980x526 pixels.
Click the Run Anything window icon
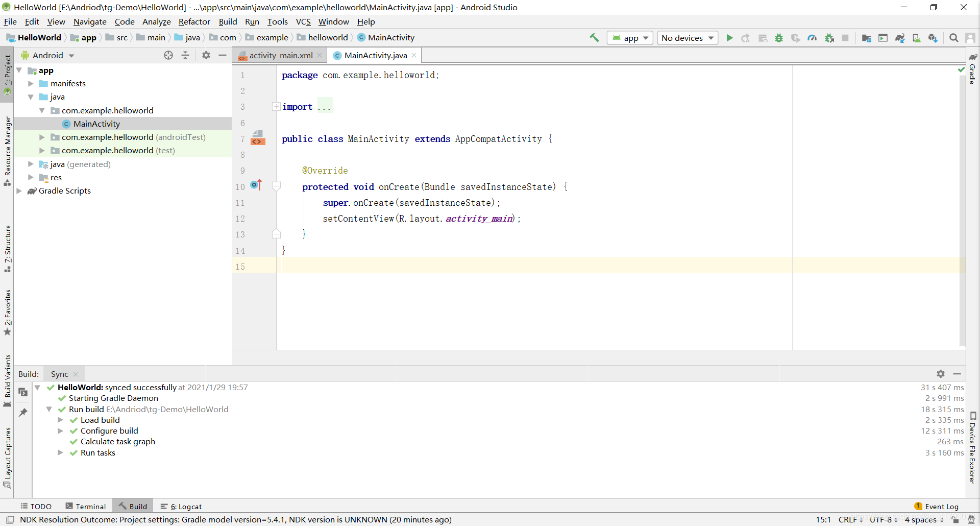click(x=883, y=38)
